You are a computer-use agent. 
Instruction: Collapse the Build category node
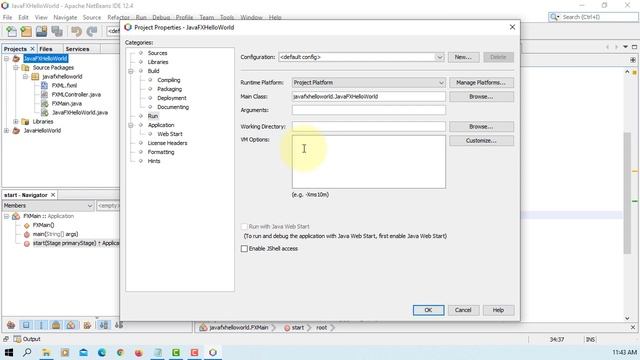(131, 71)
